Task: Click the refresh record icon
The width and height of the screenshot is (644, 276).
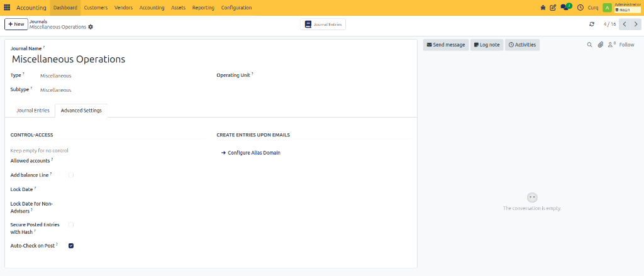Action: tap(592, 25)
